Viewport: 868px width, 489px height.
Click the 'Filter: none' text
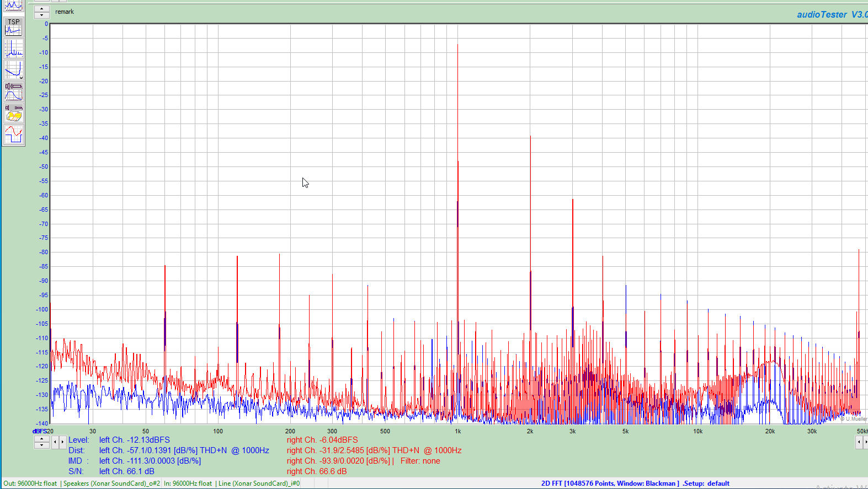(420, 461)
